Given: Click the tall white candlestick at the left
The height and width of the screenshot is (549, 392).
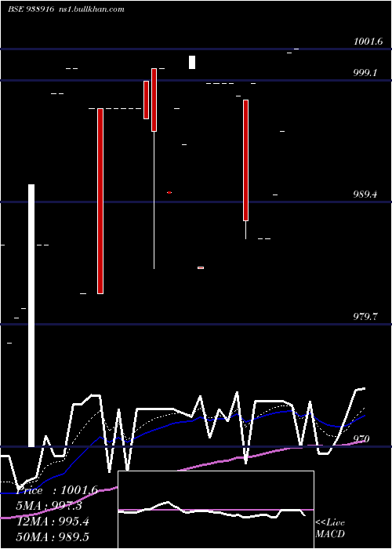Looking at the screenshot, I should click(x=31, y=315).
